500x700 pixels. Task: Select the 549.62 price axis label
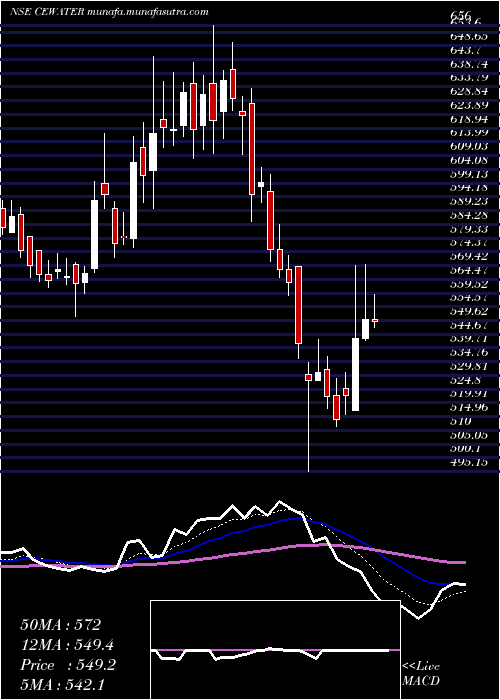tap(467, 311)
